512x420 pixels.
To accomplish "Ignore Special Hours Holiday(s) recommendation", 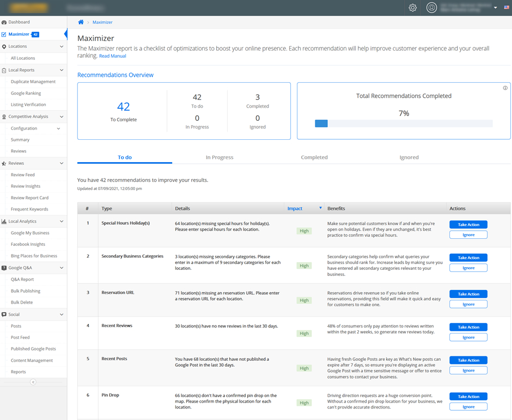I will tap(468, 235).
